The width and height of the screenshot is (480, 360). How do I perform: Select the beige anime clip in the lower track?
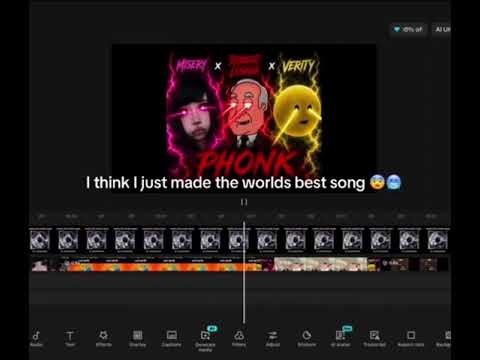(x=321, y=264)
